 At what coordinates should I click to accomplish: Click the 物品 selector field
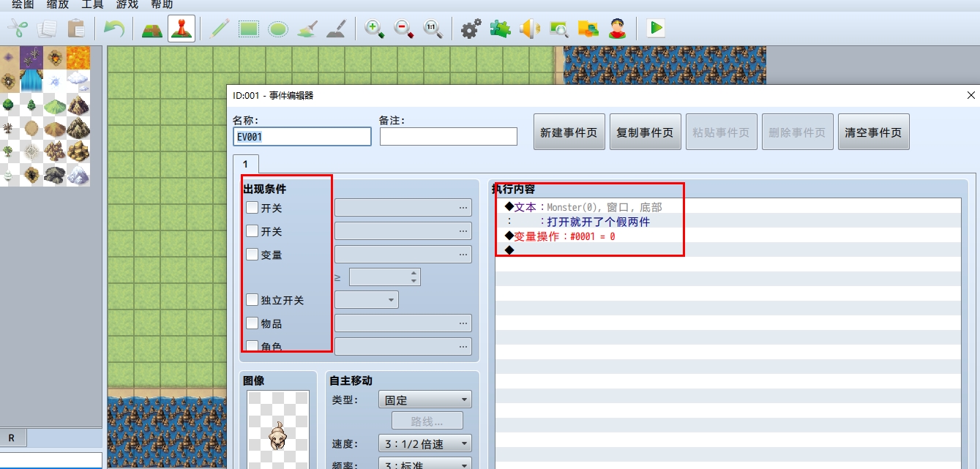[403, 323]
